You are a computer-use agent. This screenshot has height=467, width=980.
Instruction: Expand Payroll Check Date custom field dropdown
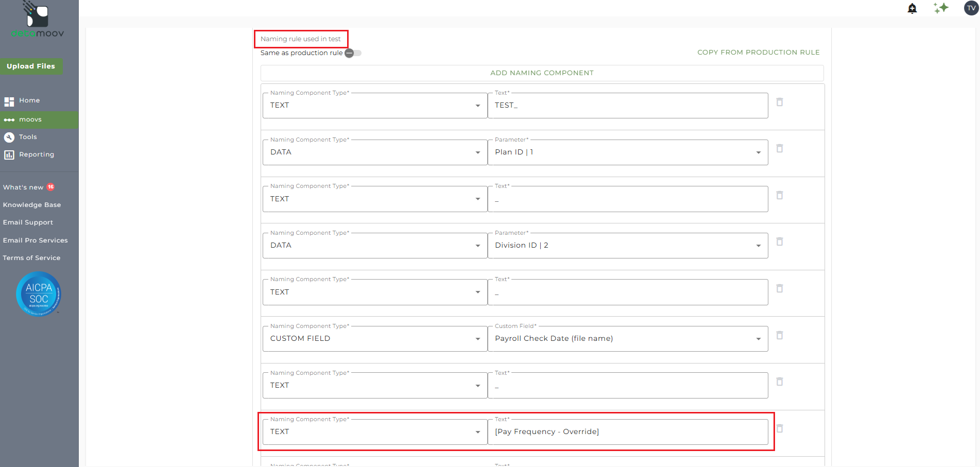click(758, 339)
